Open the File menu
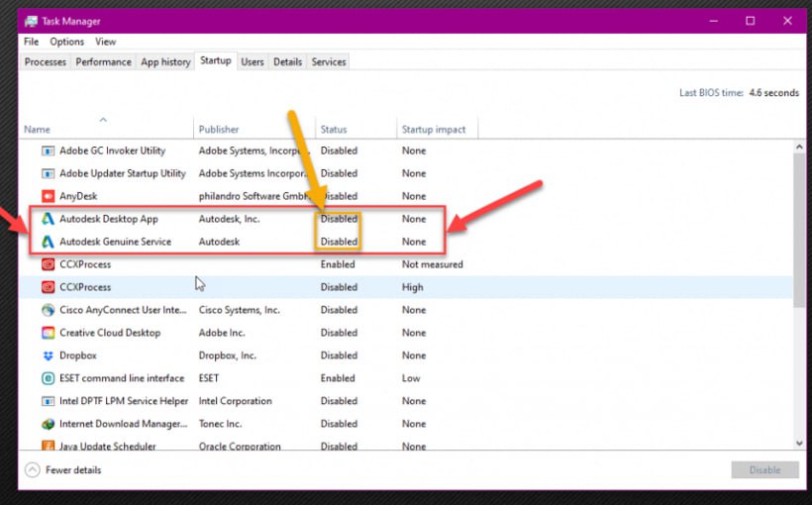This screenshot has height=505, width=812. pyautogui.click(x=31, y=42)
